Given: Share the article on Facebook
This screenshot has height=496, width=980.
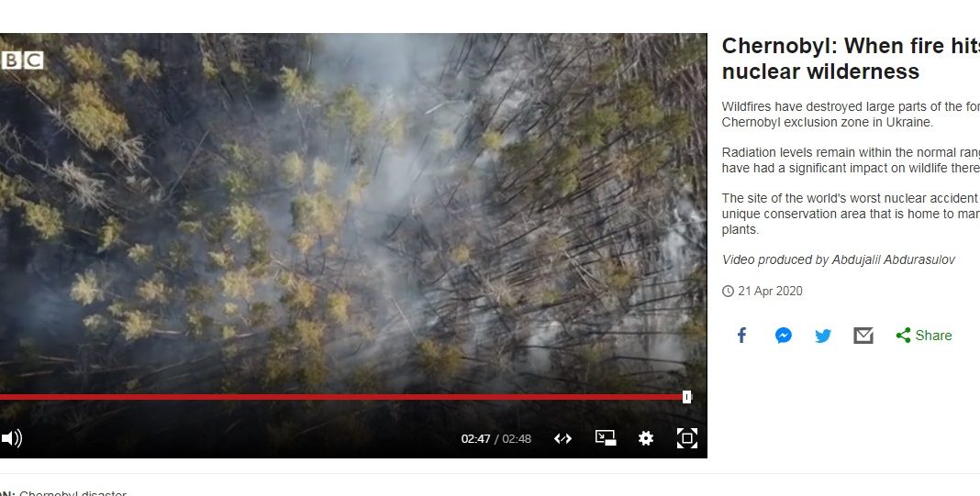Looking at the screenshot, I should click(741, 336).
